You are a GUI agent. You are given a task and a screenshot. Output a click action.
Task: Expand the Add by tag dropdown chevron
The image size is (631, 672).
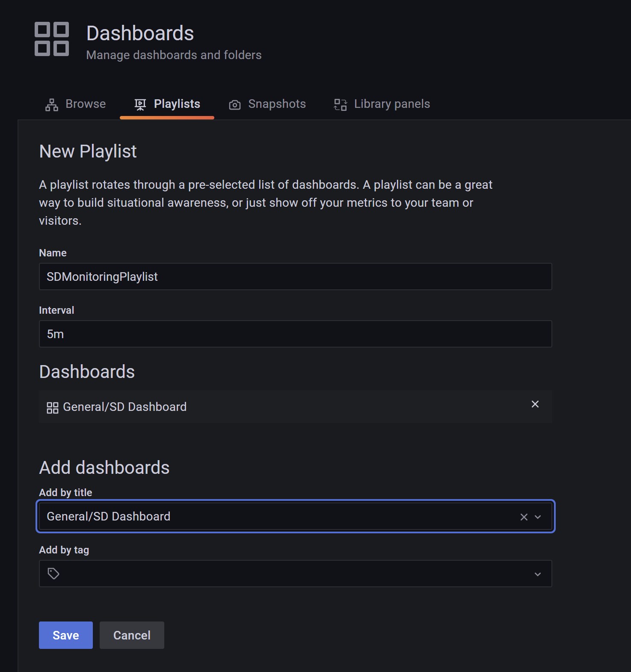[x=538, y=574]
